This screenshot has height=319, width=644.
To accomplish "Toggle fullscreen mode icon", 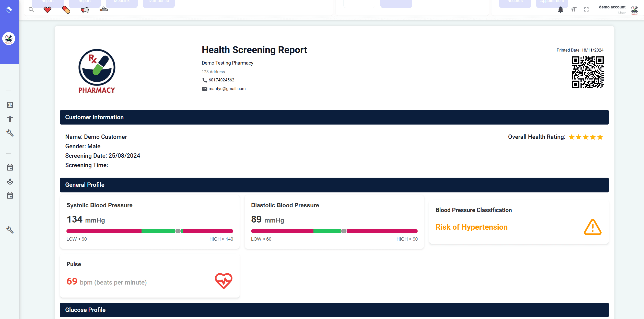I will point(586,10).
